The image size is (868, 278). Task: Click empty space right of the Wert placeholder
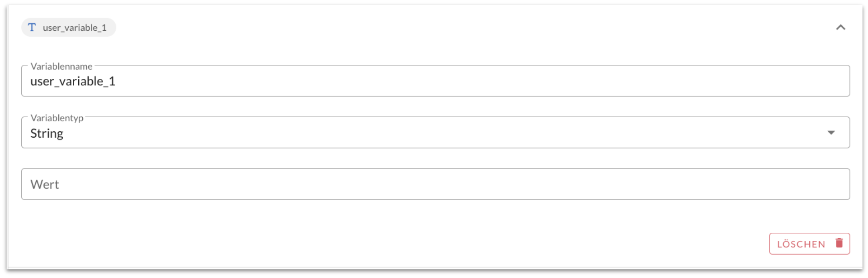(452, 184)
